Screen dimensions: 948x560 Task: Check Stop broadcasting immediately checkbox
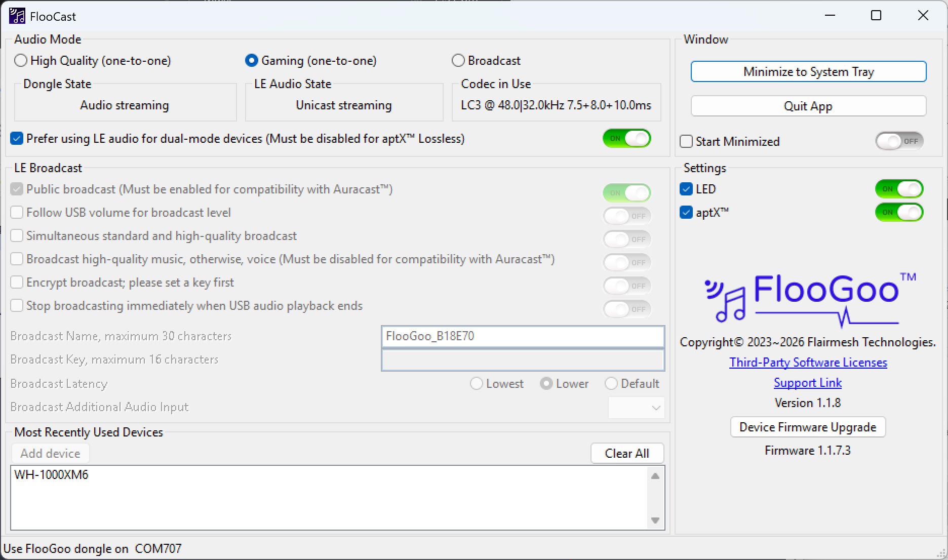pyautogui.click(x=17, y=305)
